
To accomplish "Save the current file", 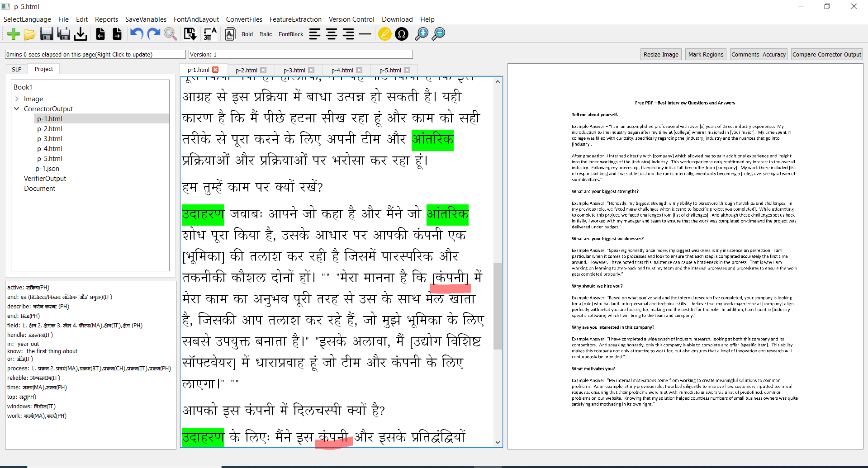I will pyautogui.click(x=47, y=33).
